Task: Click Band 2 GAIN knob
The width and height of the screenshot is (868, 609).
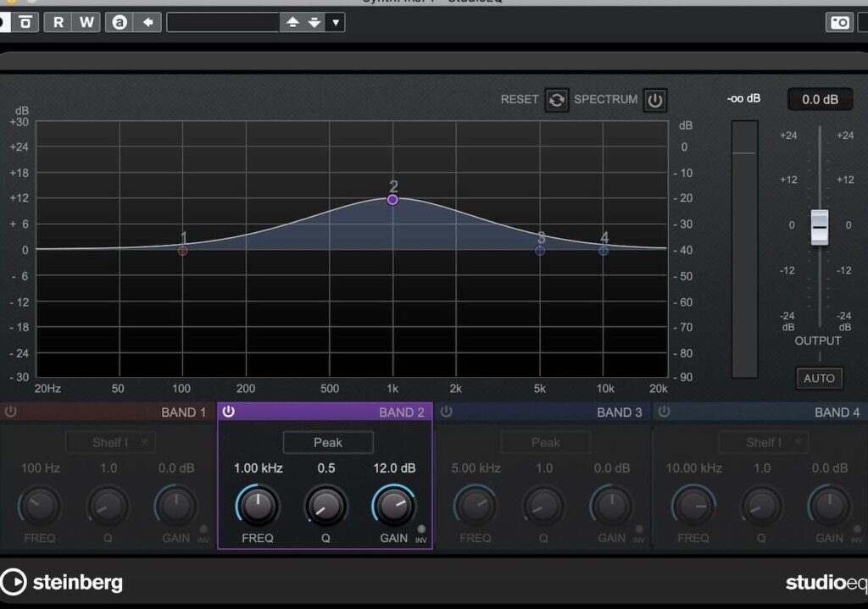Action: click(x=393, y=506)
